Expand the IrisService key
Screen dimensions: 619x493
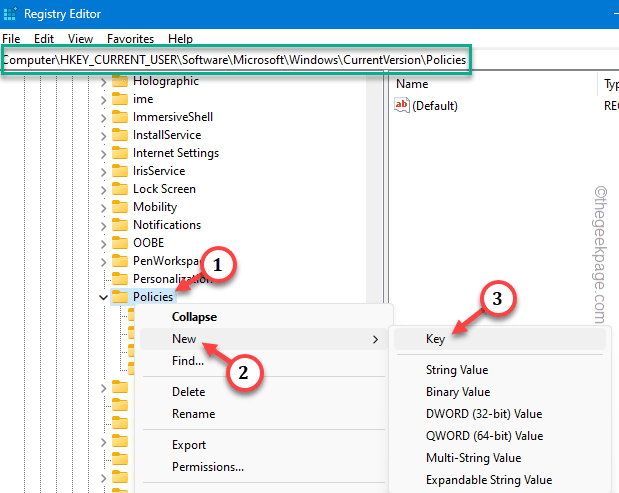click(x=103, y=172)
